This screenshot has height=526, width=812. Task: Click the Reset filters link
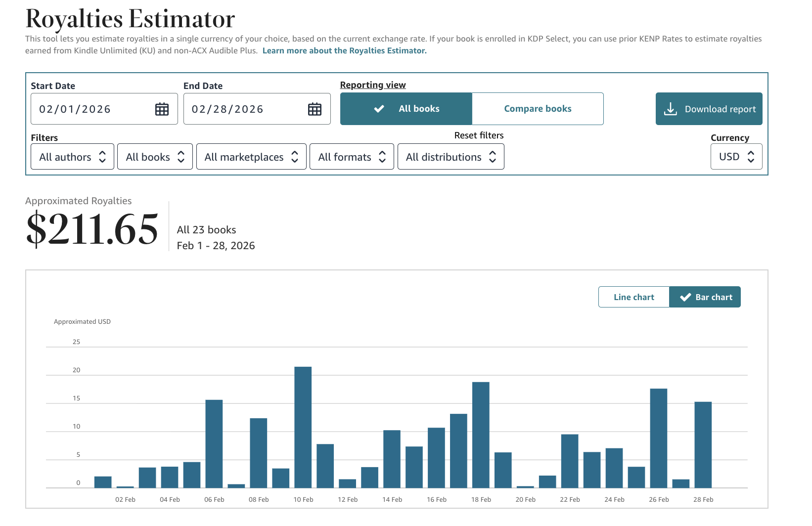(x=479, y=135)
